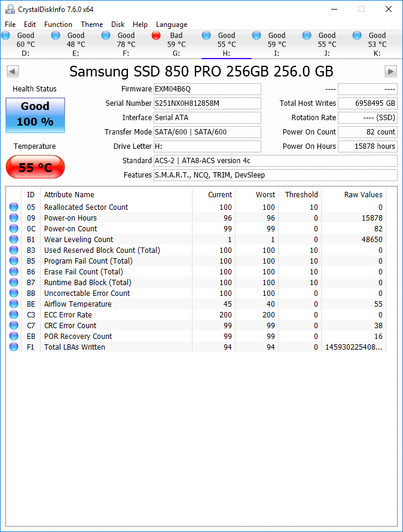
Task: Open the Theme menu
Action: coord(91,25)
